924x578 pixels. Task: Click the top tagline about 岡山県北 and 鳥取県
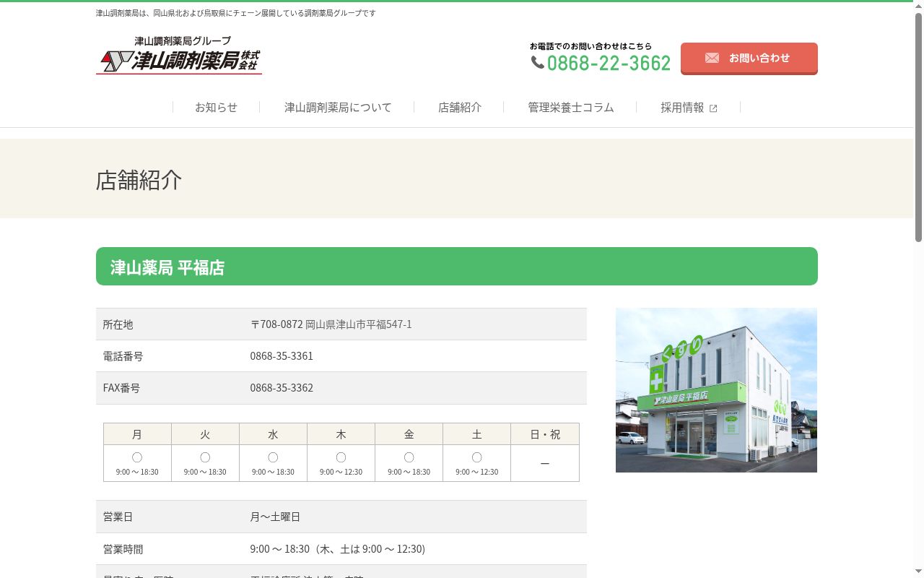pyautogui.click(x=236, y=13)
